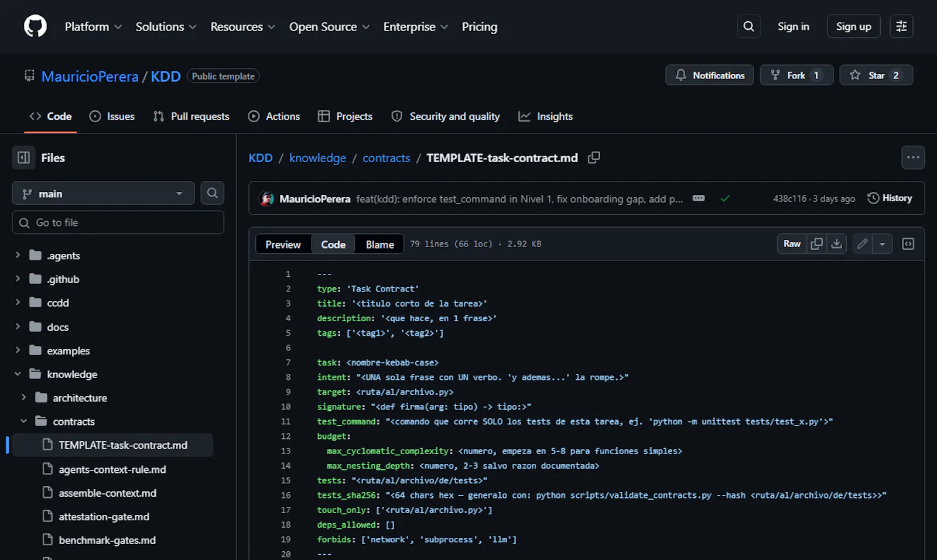Expand commit message ellipsis button
Viewport: 937px width, 560px height.
click(699, 198)
